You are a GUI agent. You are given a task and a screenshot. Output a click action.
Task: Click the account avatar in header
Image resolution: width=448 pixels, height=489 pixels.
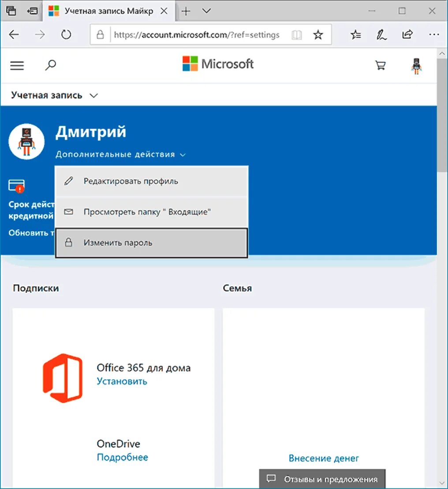click(417, 66)
